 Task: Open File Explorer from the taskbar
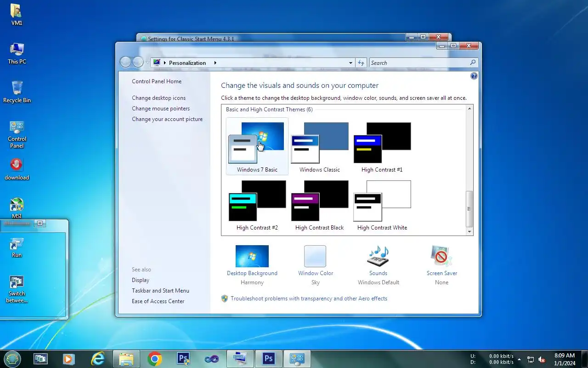pos(126,359)
